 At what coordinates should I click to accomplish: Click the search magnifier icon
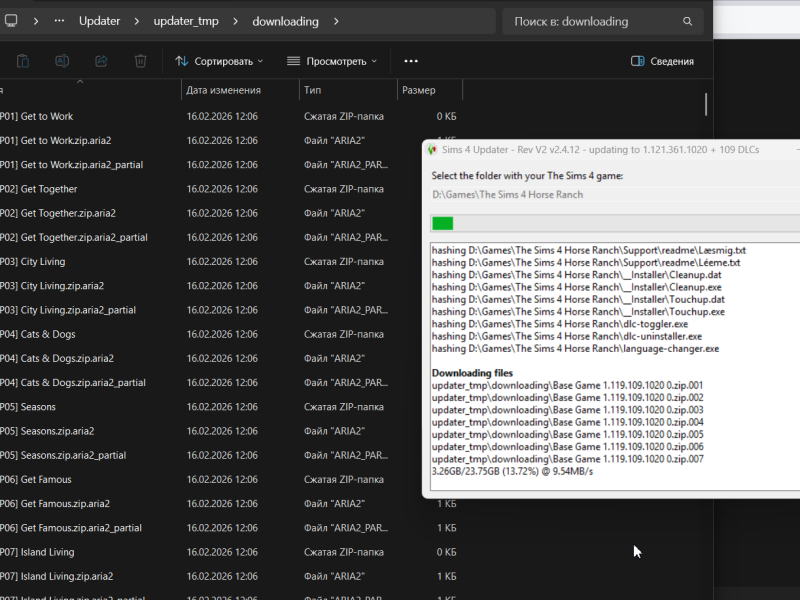(x=687, y=21)
